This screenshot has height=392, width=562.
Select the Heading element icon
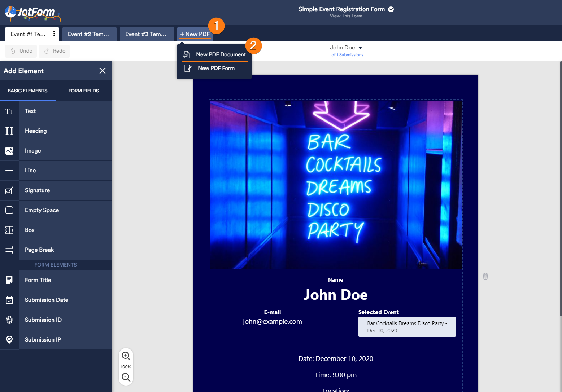coord(9,131)
